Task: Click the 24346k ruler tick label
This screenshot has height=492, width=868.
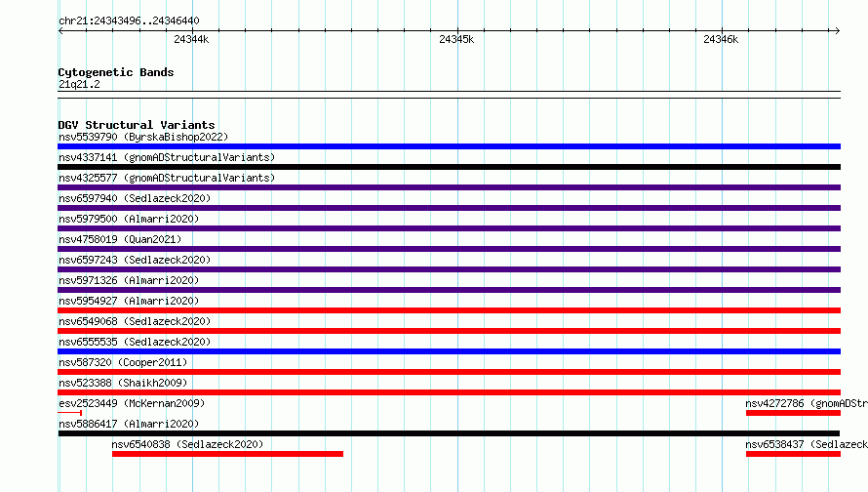Action: point(721,39)
